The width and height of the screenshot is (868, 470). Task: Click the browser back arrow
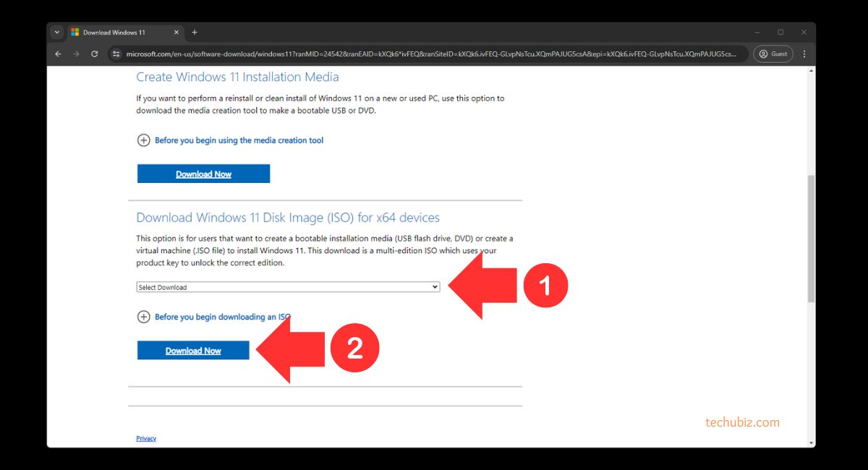(59, 54)
